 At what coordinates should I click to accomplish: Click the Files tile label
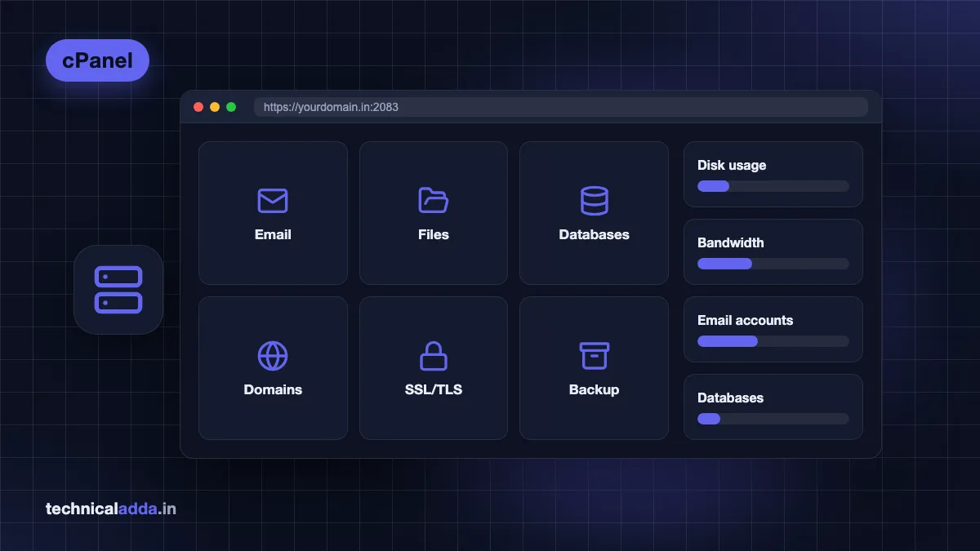434,234
